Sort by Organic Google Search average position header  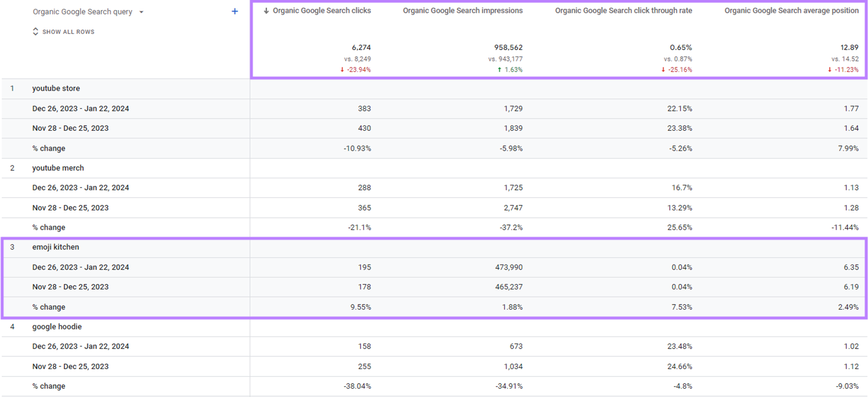[791, 10]
